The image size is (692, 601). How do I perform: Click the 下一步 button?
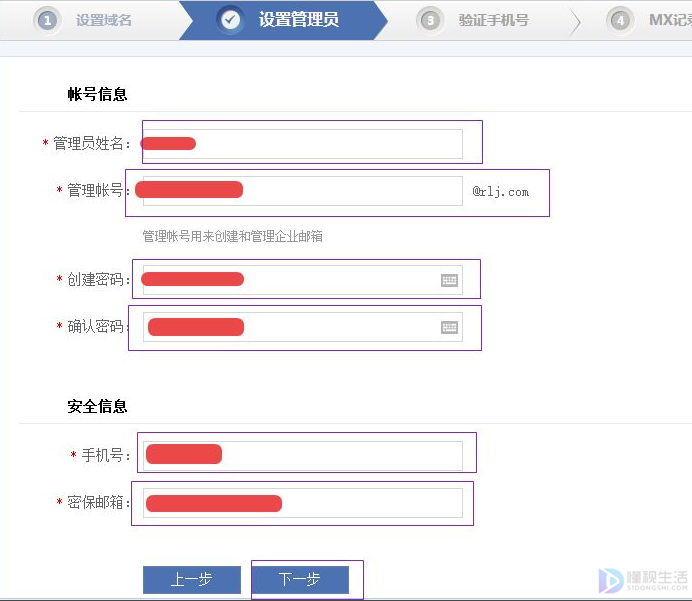[x=301, y=580]
